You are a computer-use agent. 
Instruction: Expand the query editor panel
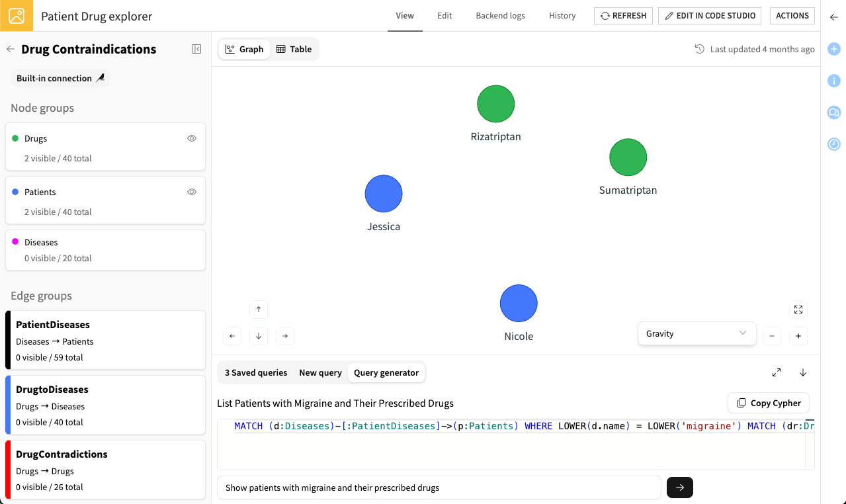coord(776,372)
